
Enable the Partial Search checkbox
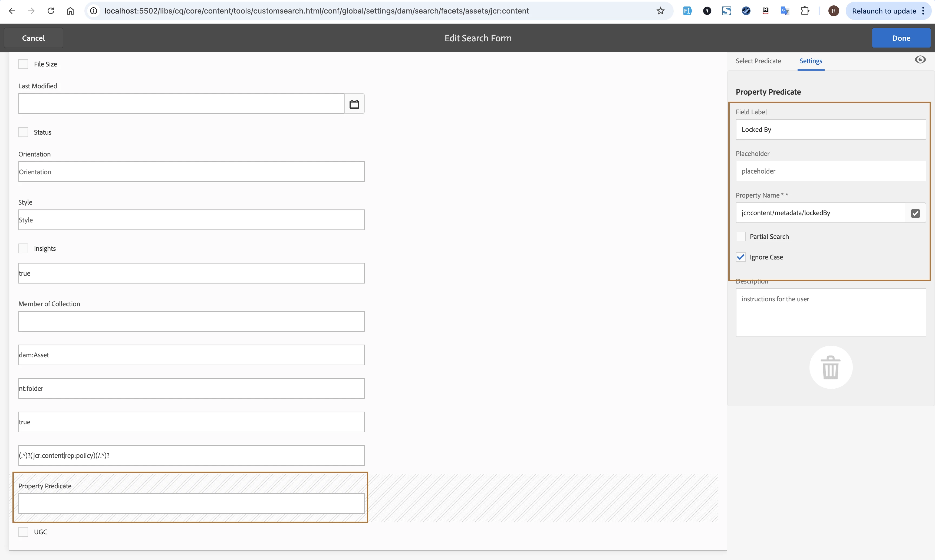coord(740,236)
